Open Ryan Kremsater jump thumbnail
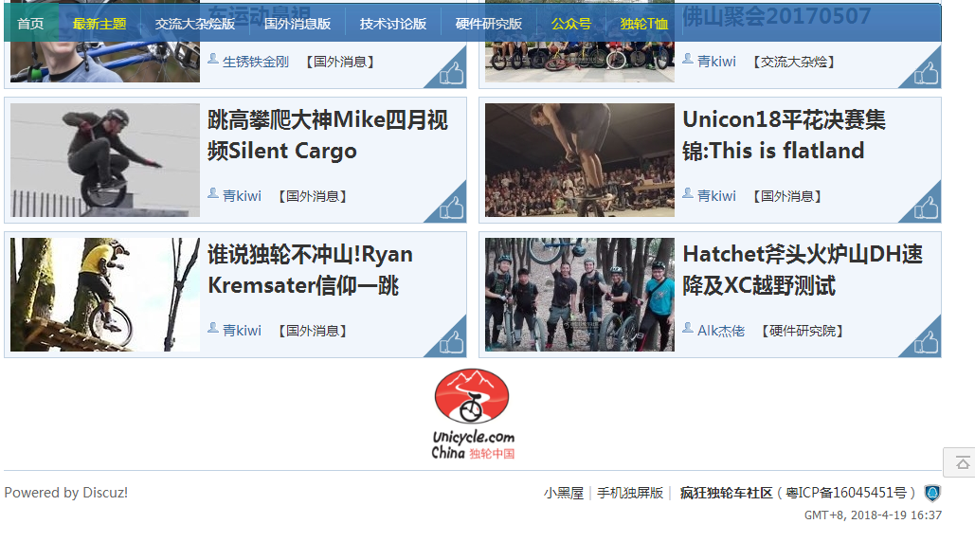The image size is (975, 560). click(x=105, y=295)
